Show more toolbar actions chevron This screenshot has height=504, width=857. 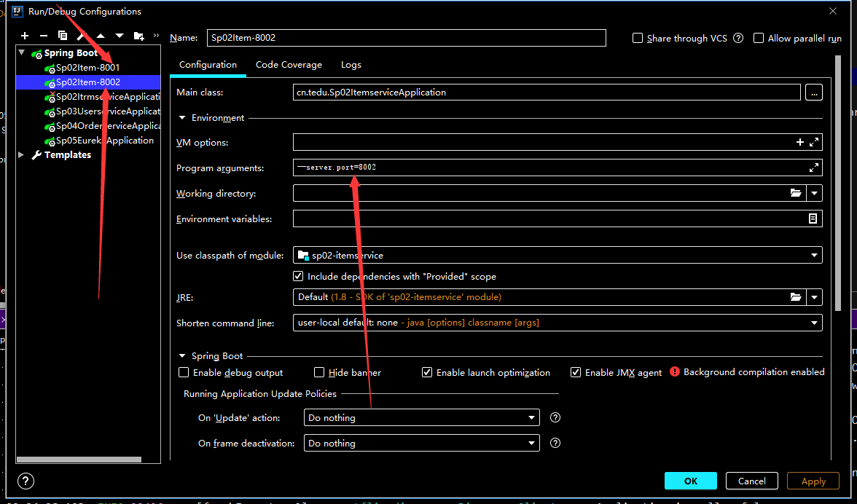coord(156,36)
